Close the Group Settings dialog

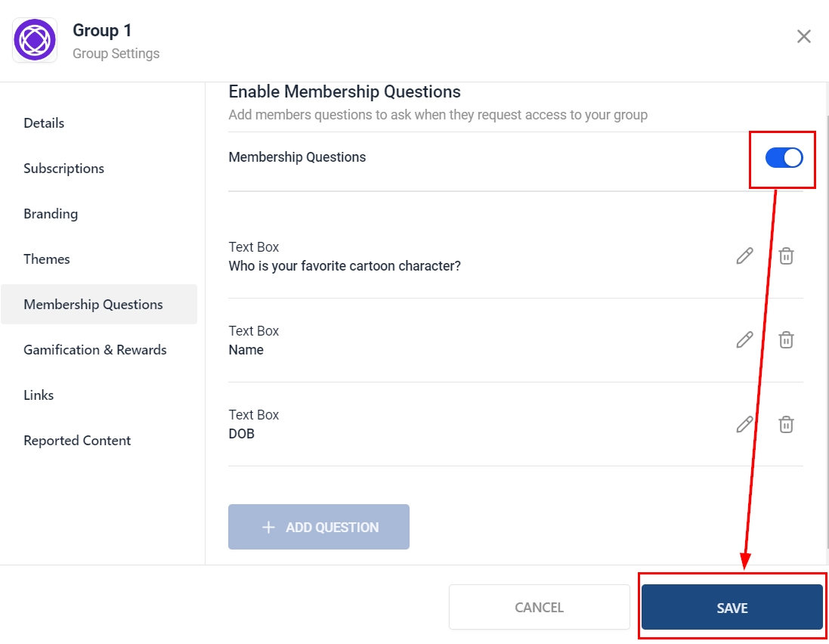(804, 36)
